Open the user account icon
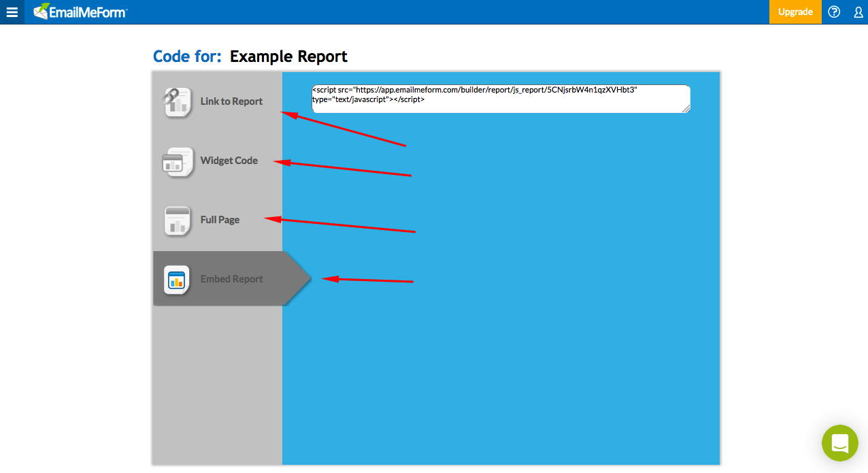 coord(858,12)
